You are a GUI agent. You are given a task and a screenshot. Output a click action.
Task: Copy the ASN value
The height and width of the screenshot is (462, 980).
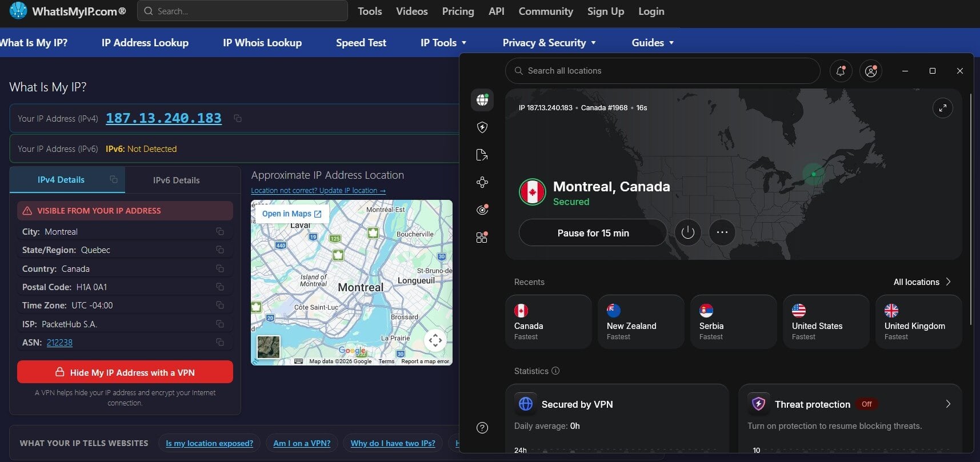pos(220,342)
